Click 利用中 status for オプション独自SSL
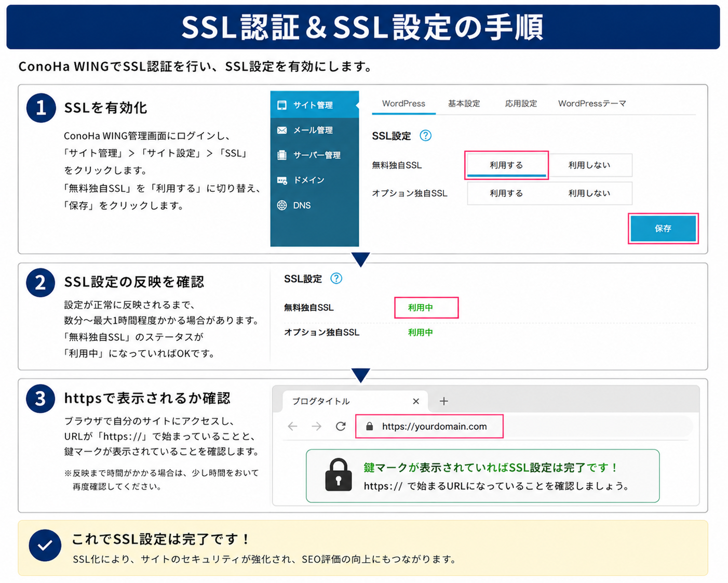 click(x=420, y=333)
